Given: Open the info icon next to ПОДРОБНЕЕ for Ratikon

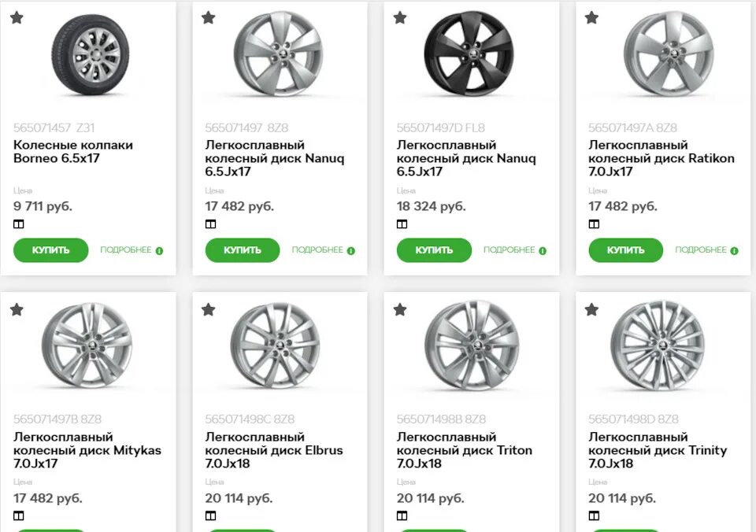Looking at the screenshot, I should (734, 249).
